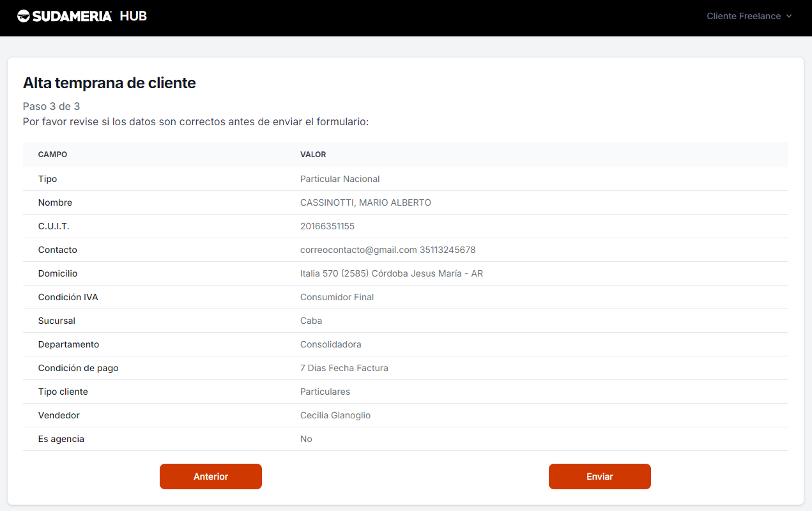The width and height of the screenshot is (812, 511).
Task: Click the VALOR column header
Action: click(313, 155)
